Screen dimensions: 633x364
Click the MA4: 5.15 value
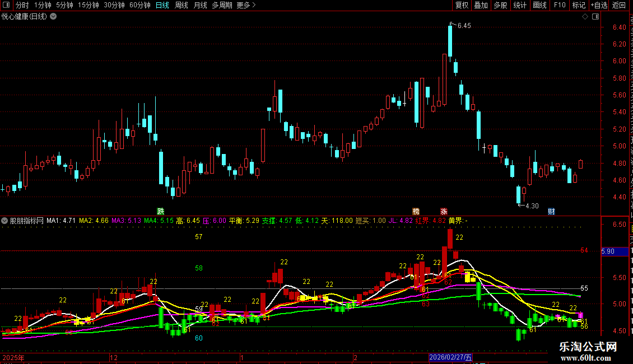(159, 221)
